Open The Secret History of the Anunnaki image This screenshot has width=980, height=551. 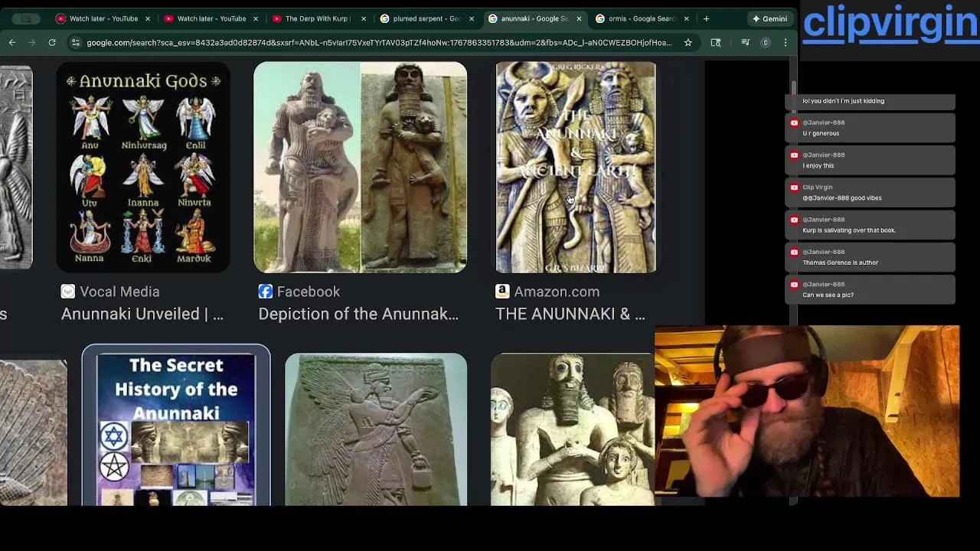[176, 429]
